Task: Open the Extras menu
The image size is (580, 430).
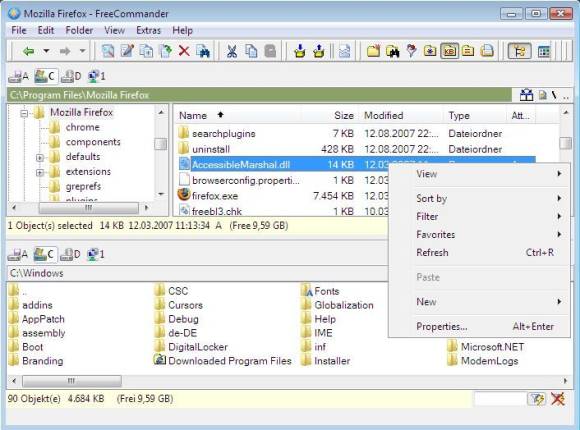Action: pyautogui.click(x=148, y=30)
